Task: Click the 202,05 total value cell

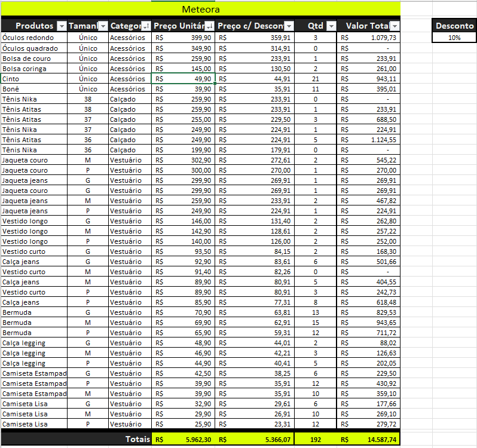Action: point(368,363)
